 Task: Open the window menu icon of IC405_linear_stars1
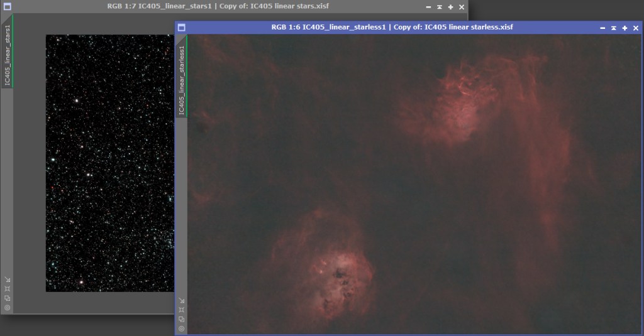(6, 7)
